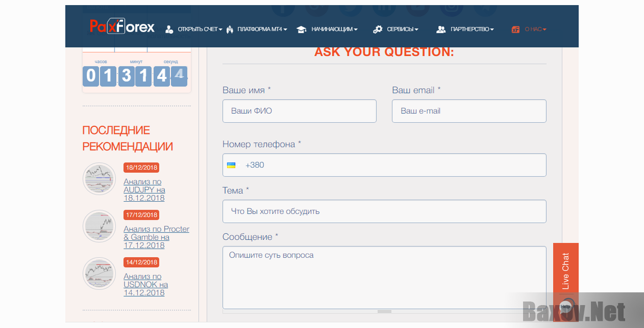Click the Ваше имя label
This screenshot has width=644, height=328.
246,90
